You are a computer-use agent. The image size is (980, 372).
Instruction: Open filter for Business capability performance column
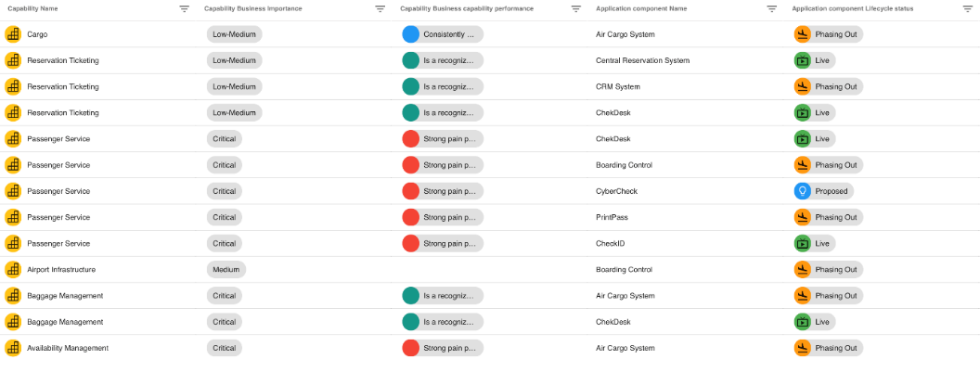(x=576, y=8)
